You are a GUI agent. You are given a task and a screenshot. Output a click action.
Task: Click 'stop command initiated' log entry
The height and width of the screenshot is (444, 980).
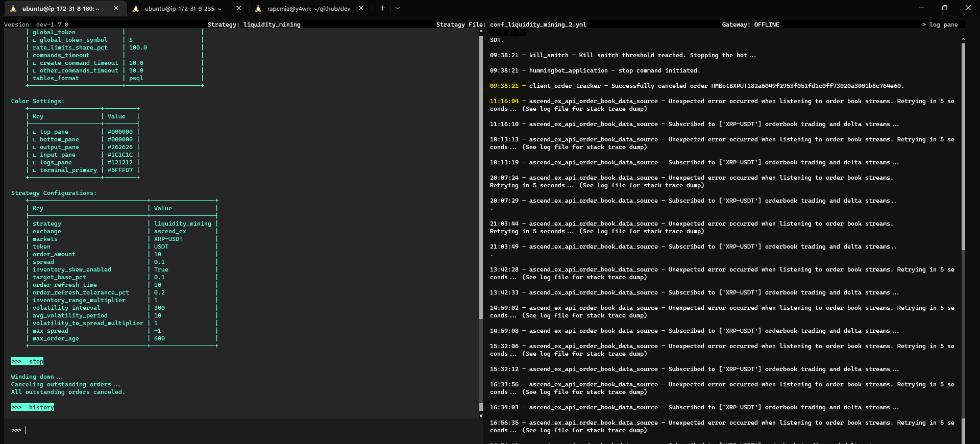point(595,70)
